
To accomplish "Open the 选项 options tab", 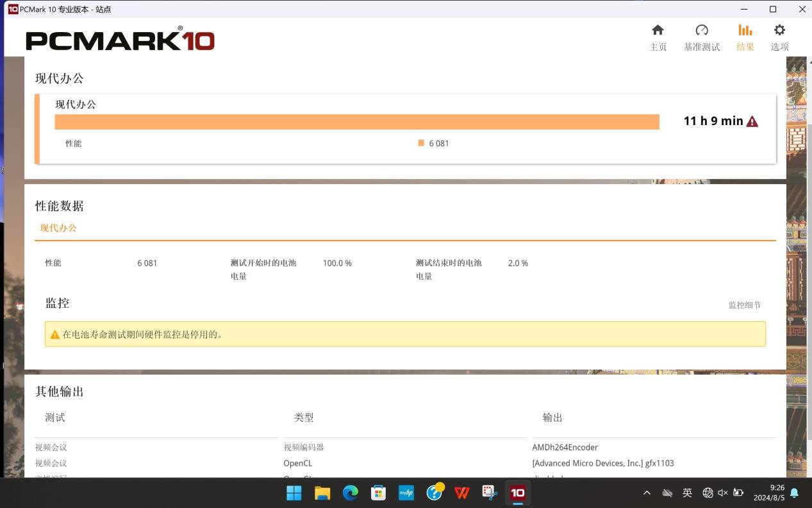I will 779,38.
